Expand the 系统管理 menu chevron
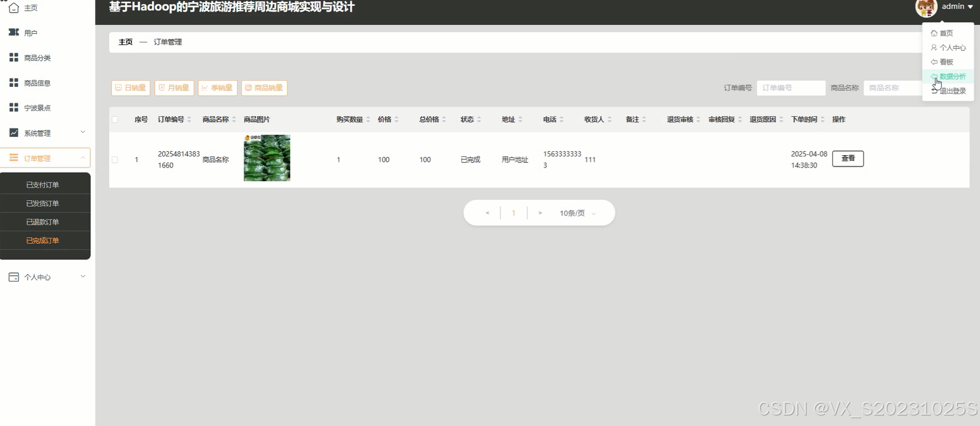The width and height of the screenshot is (980, 426). [82, 132]
